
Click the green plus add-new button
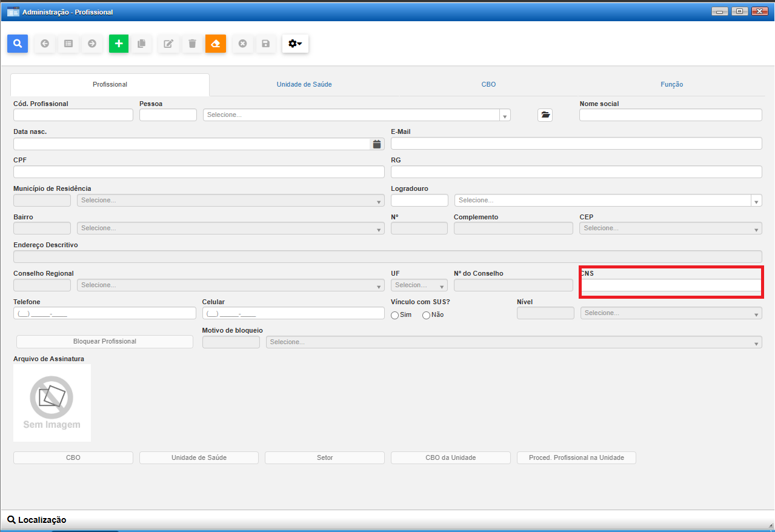pos(119,44)
